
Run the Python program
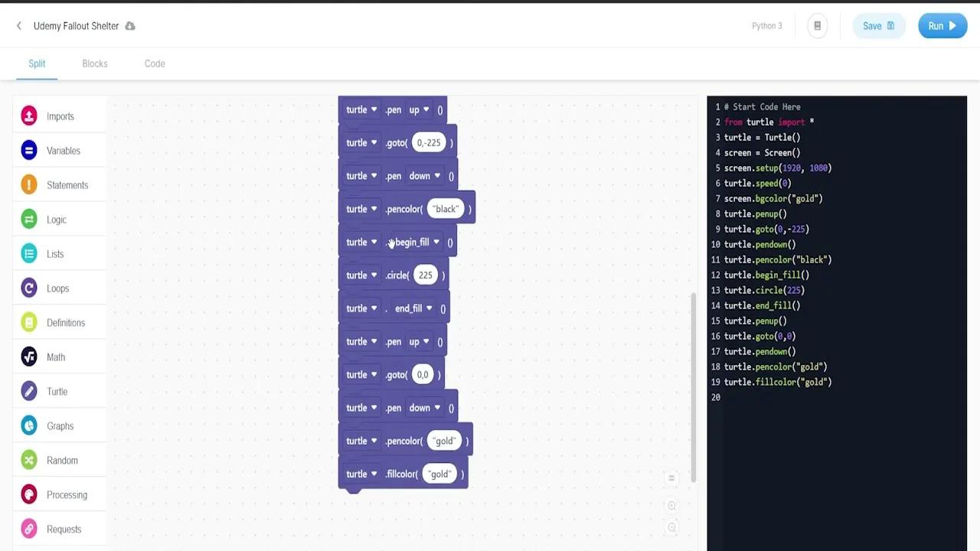pos(942,25)
